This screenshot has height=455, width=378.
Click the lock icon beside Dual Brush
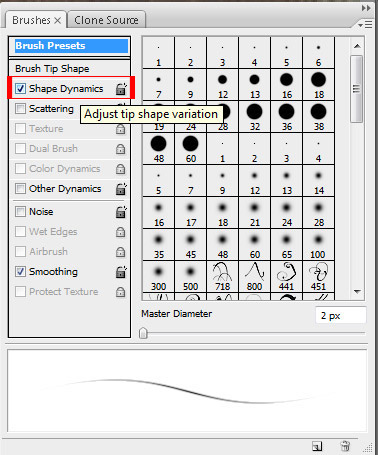[x=120, y=149]
